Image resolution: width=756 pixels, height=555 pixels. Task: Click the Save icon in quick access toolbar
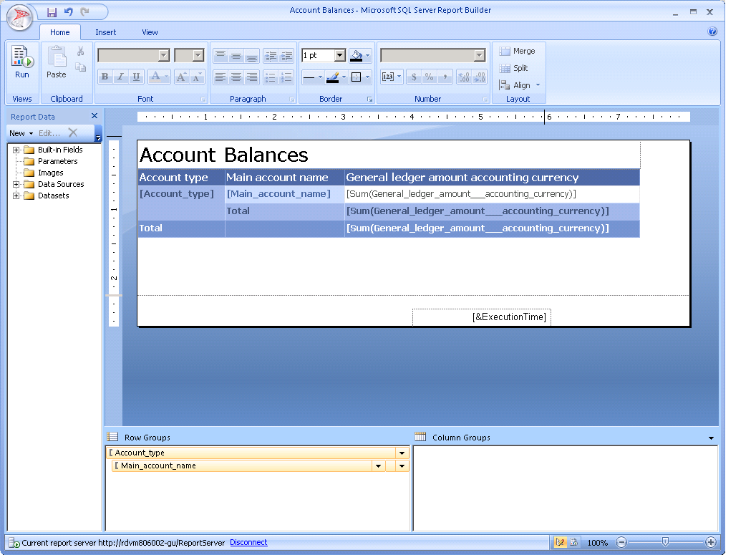click(x=52, y=12)
